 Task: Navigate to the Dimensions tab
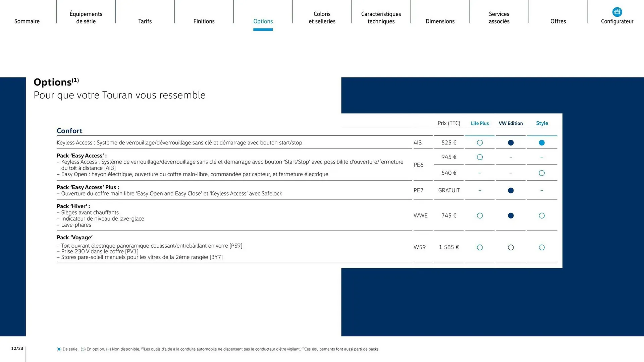(440, 21)
